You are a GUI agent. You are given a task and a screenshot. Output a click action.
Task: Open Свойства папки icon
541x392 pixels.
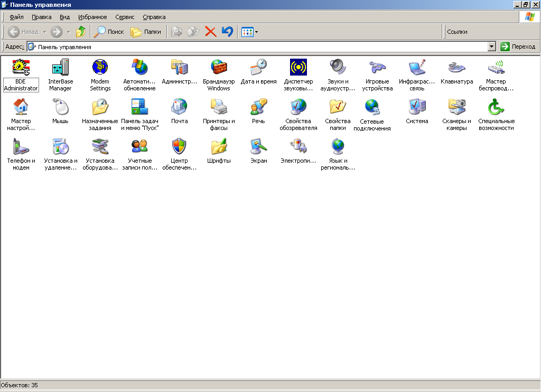click(338, 107)
